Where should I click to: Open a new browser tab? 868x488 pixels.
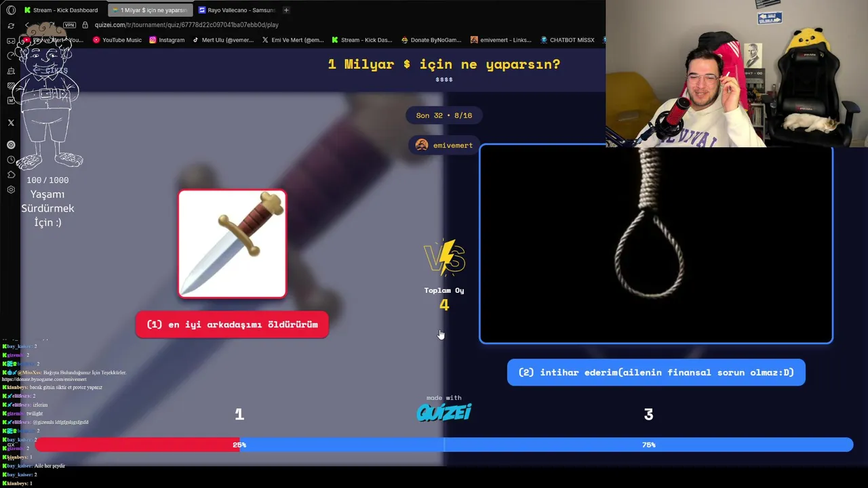point(286,10)
